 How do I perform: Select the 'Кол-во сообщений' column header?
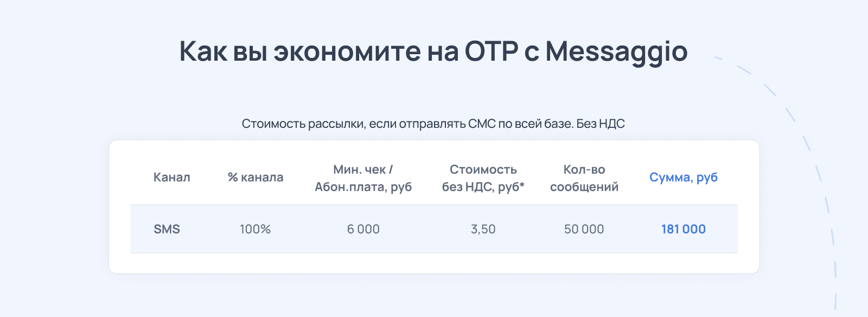(x=584, y=178)
